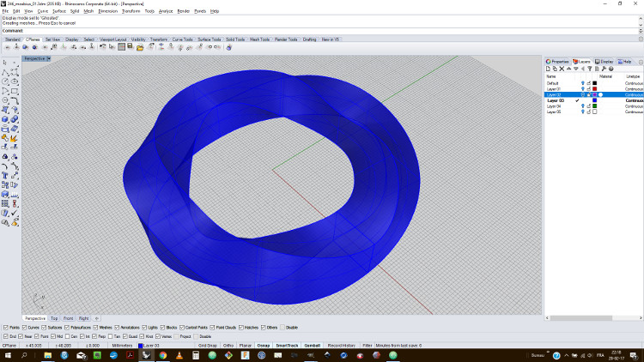The width and height of the screenshot is (644, 362).
Task: Select the Polyline tool in the left sidebar
Action: coord(5,72)
